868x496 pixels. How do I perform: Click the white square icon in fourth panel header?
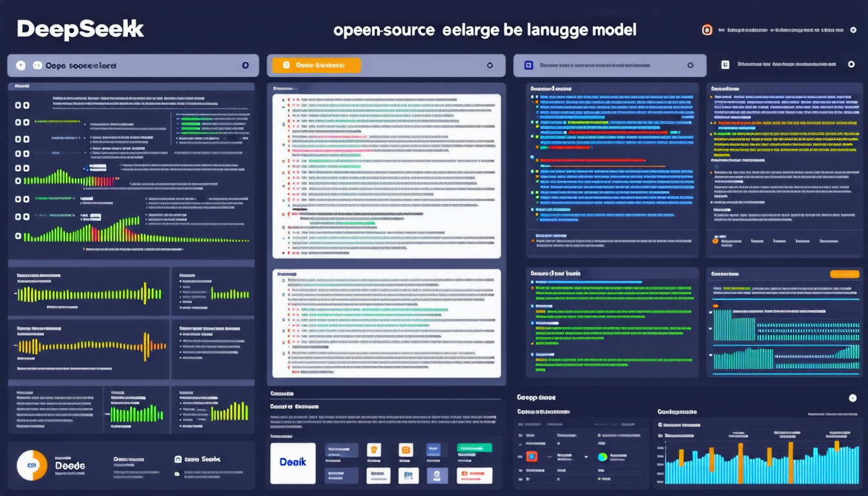(x=725, y=65)
